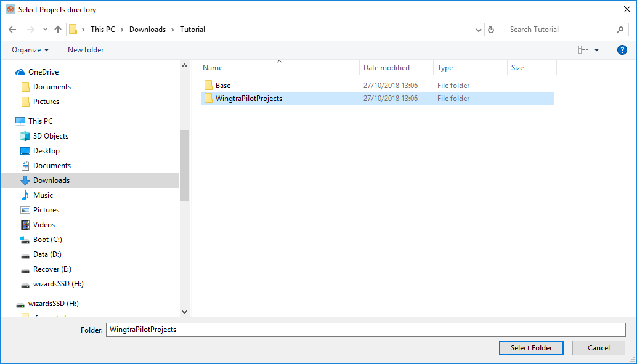Create a New folder
The height and width of the screenshot is (364, 637).
pos(85,50)
